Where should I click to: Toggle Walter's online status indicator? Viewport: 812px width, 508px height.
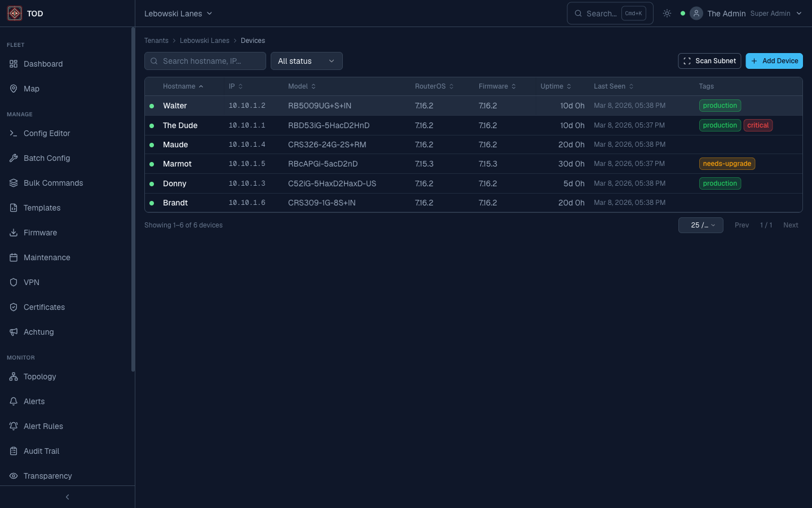(152, 106)
